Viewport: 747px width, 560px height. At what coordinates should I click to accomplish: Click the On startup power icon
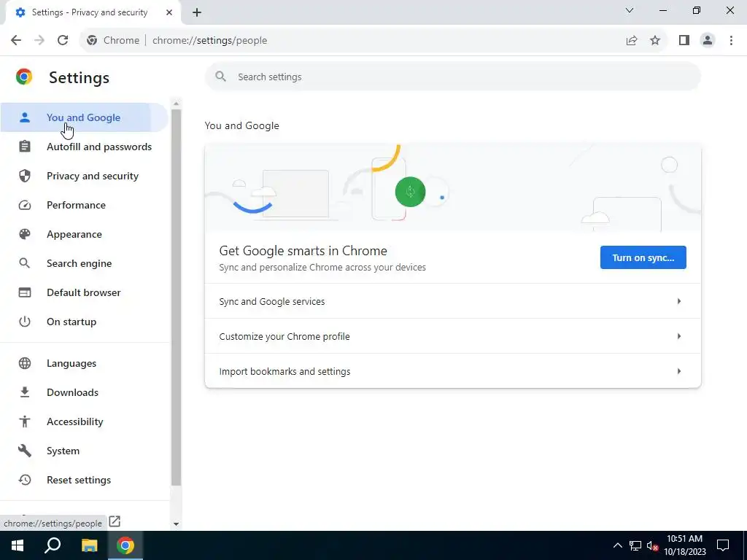(x=25, y=322)
